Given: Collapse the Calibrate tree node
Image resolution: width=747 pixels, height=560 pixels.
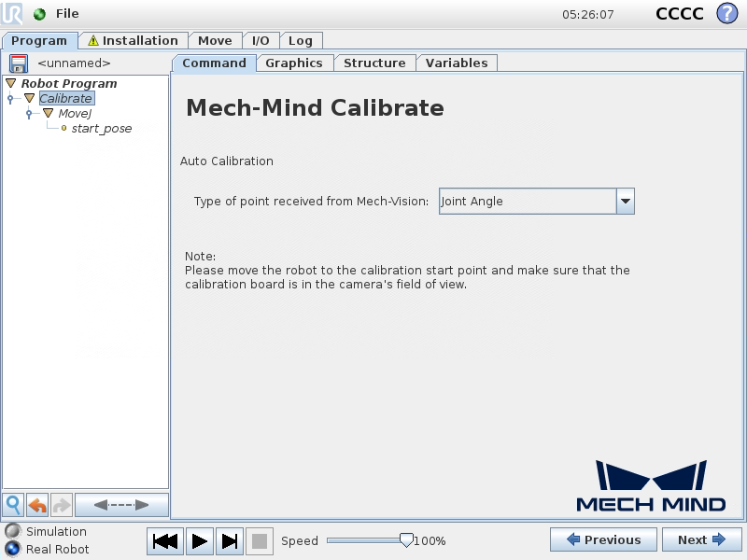Looking at the screenshot, I should point(30,98).
